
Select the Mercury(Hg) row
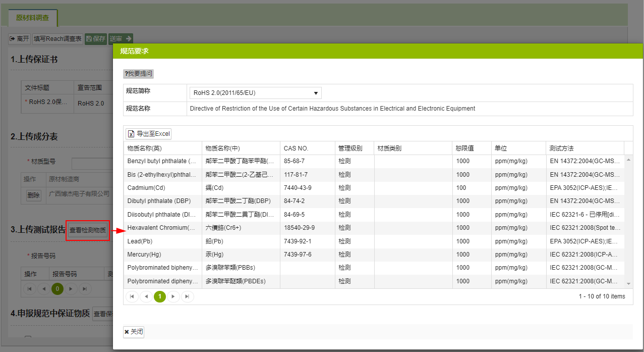(374, 255)
